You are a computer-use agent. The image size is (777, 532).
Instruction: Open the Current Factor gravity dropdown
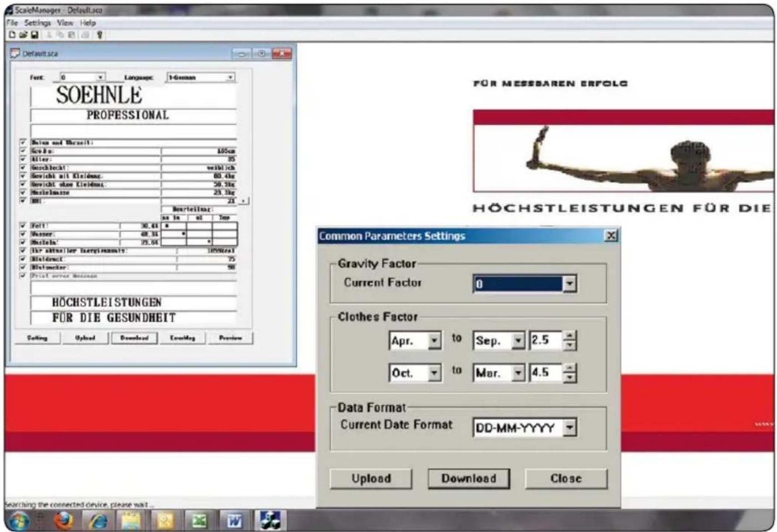(570, 284)
